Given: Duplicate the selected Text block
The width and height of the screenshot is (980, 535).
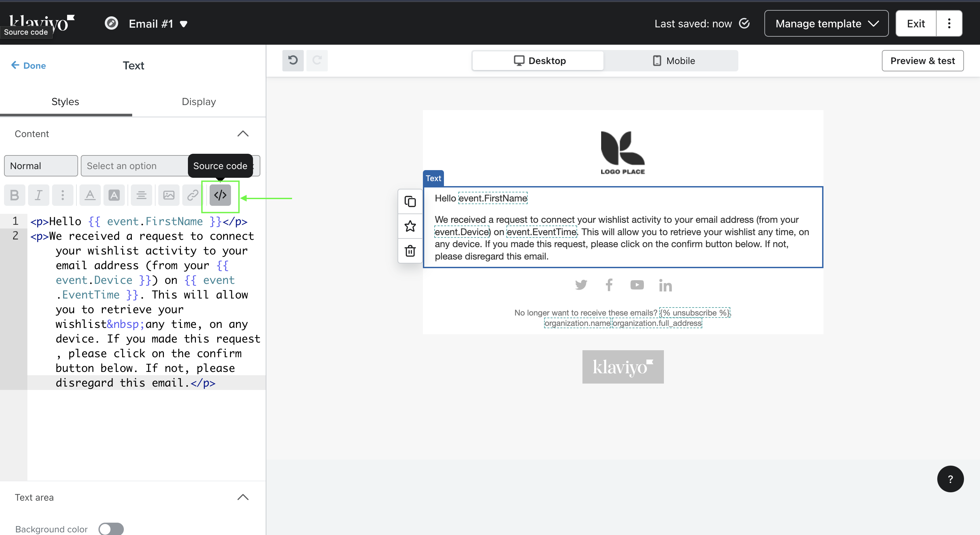Looking at the screenshot, I should click(410, 201).
